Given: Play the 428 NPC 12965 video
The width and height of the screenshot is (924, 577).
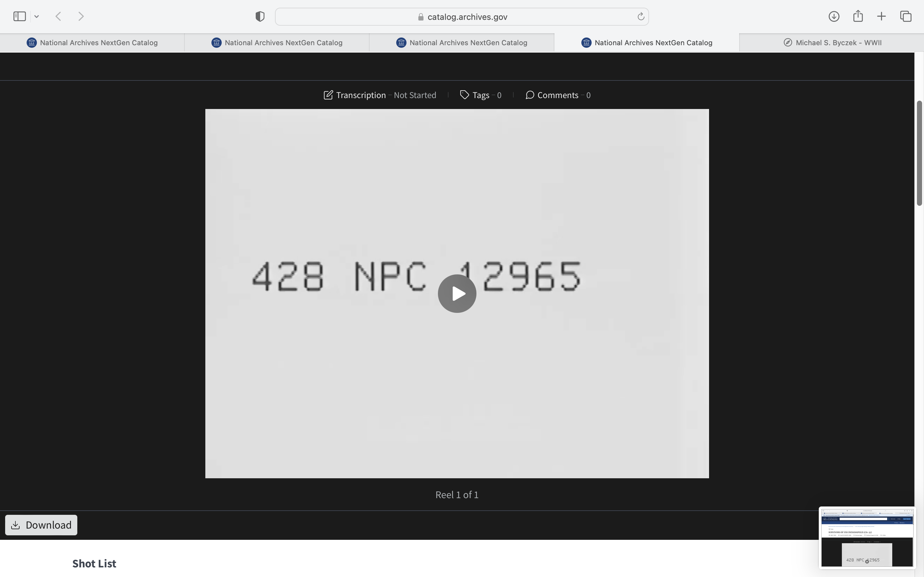Looking at the screenshot, I should pyautogui.click(x=457, y=293).
